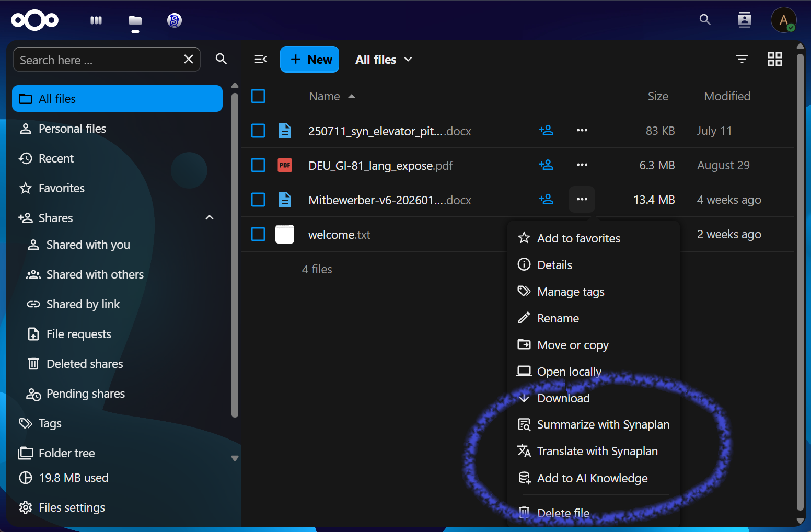Open the All files breadcrumb dropdown
Image resolution: width=811 pixels, height=532 pixels.
click(384, 60)
